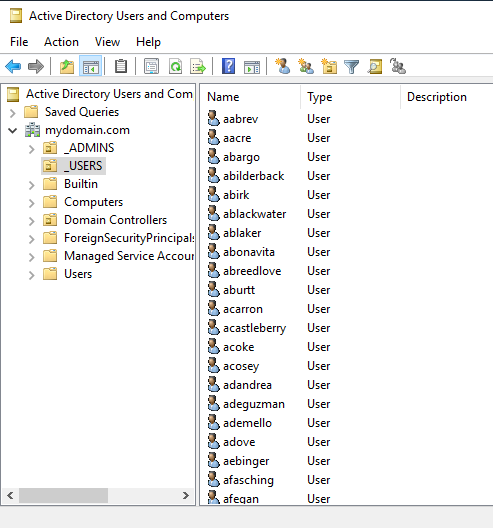
Task: Create a new group in current container
Action: tap(306, 66)
